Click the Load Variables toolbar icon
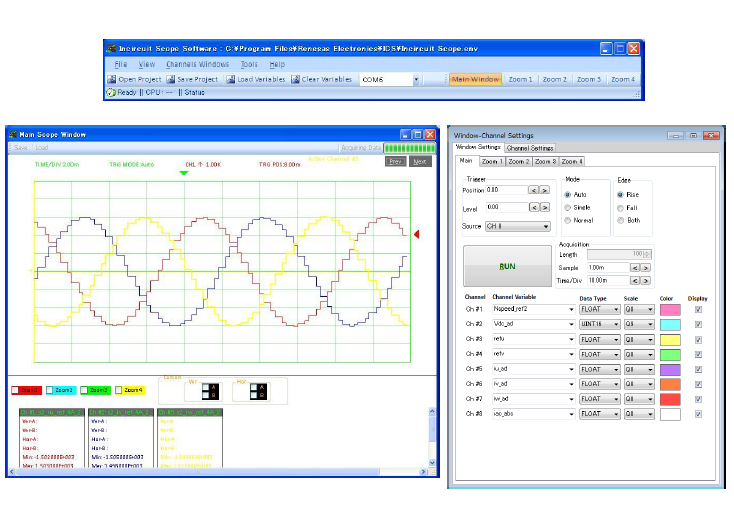 (x=230, y=79)
